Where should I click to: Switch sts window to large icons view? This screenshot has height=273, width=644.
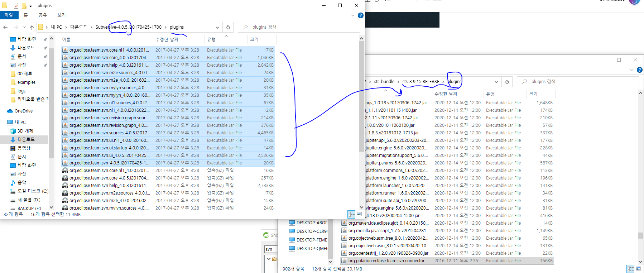coord(638,269)
